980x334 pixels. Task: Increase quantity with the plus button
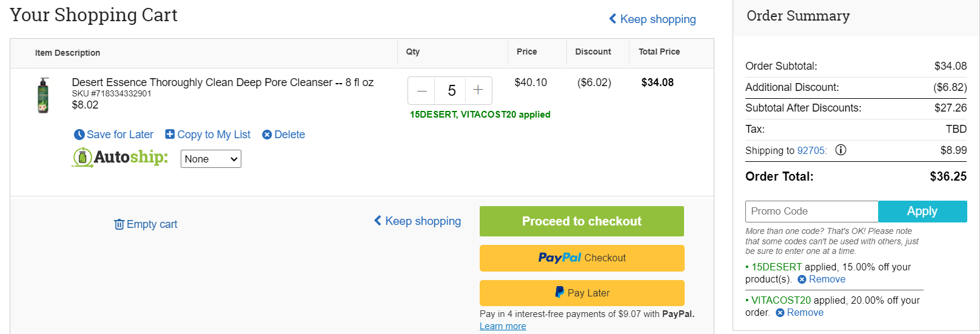(478, 90)
